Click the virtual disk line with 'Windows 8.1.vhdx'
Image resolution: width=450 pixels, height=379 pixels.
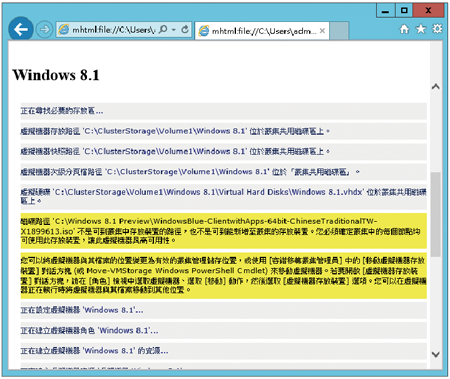[223, 196]
